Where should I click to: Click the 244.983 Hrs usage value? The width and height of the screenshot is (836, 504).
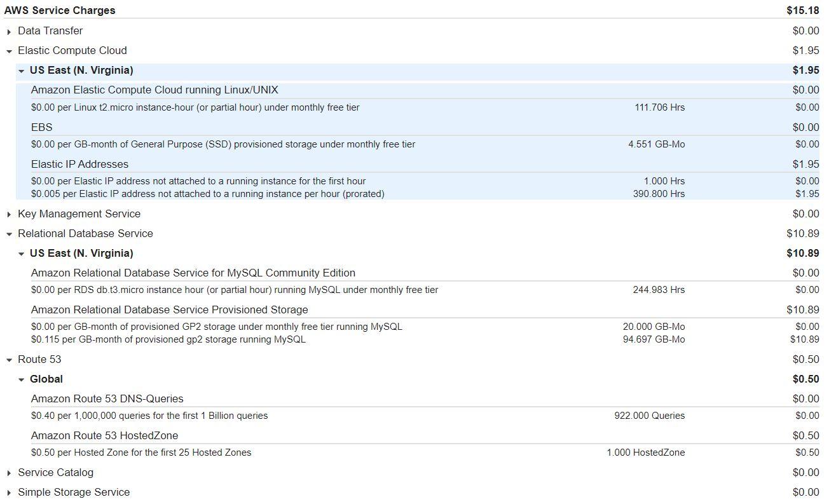point(659,290)
